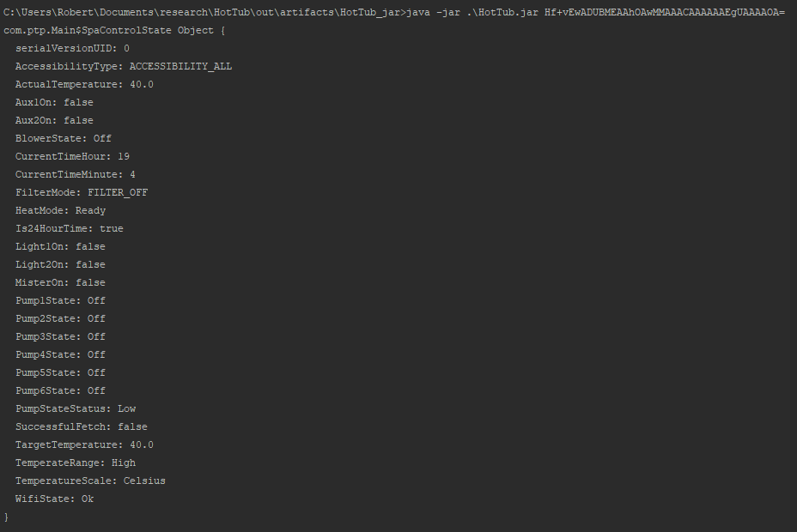Click the serialVersionUID line
The image size is (797, 532).
72,48
